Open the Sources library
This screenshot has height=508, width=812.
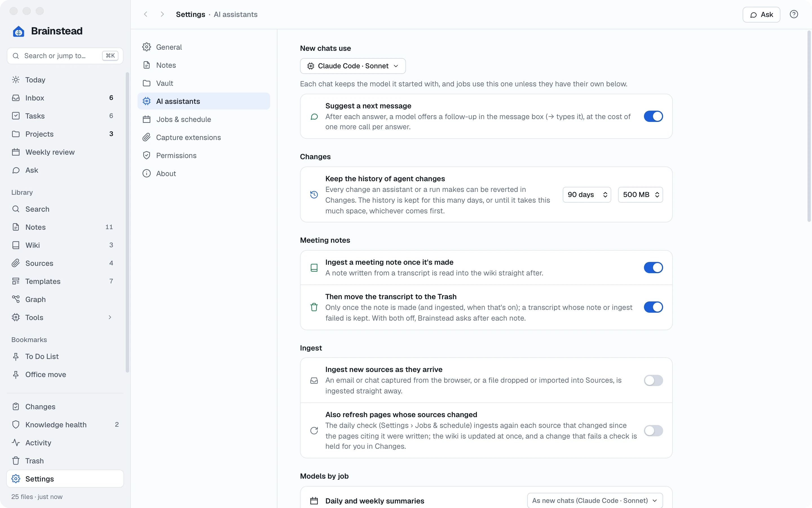[x=65, y=263]
